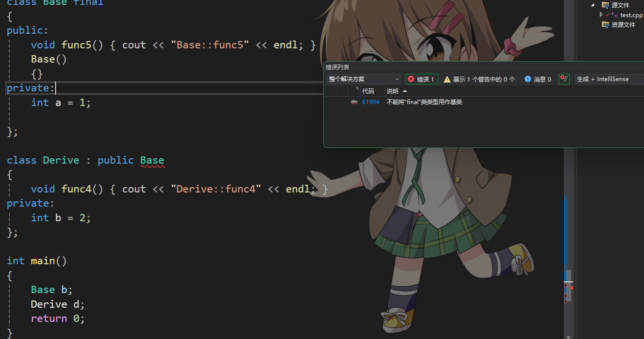Sort by the 说明 column header
The height and width of the screenshot is (339, 644).
click(393, 91)
